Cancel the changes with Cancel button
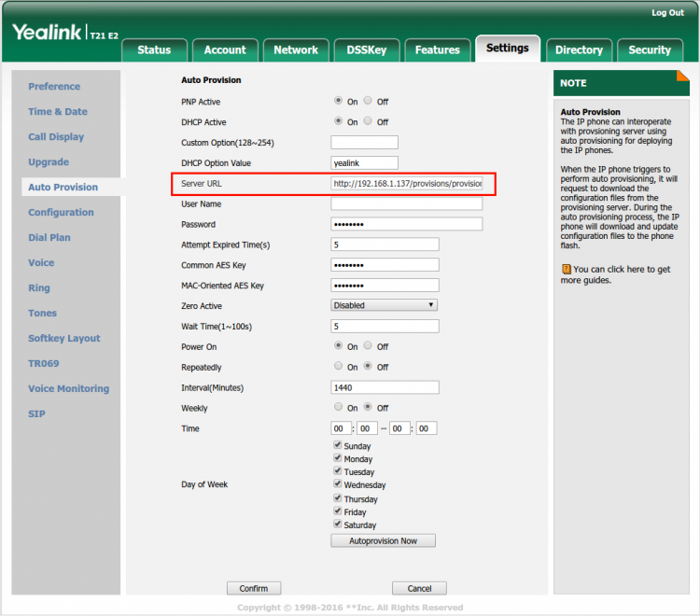 point(419,588)
